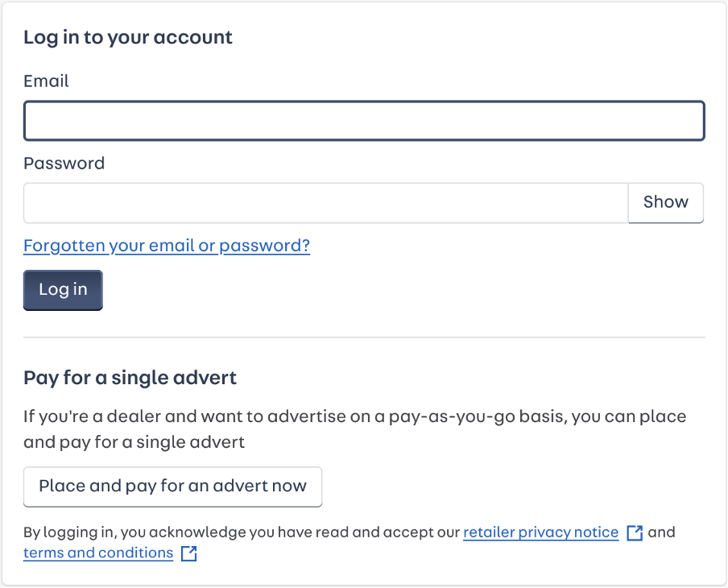Click the Log in to your account heading
The image size is (728, 588).
coord(128,37)
